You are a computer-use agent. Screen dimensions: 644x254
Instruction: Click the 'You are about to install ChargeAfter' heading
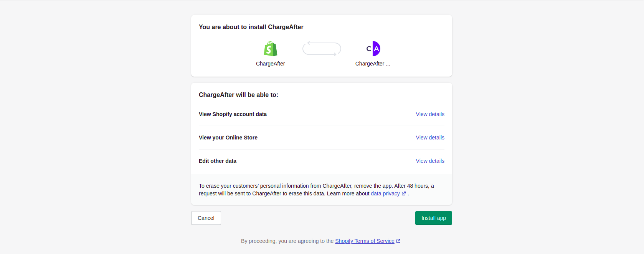(x=251, y=27)
